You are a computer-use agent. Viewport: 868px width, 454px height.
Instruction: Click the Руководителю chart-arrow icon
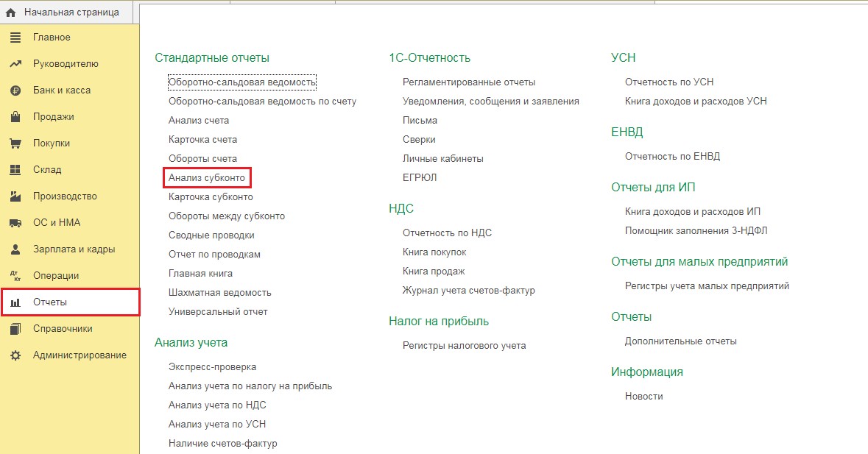15,63
